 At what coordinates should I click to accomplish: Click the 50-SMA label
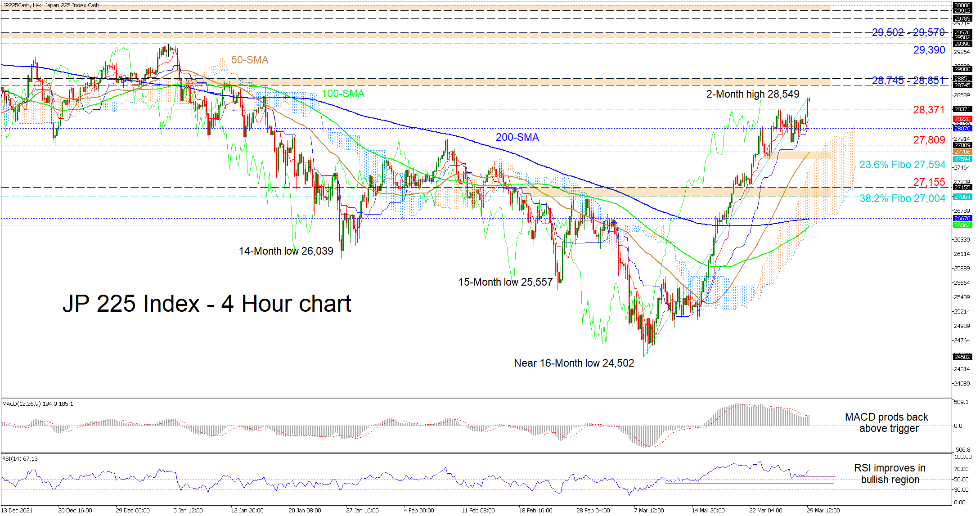[x=249, y=60]
